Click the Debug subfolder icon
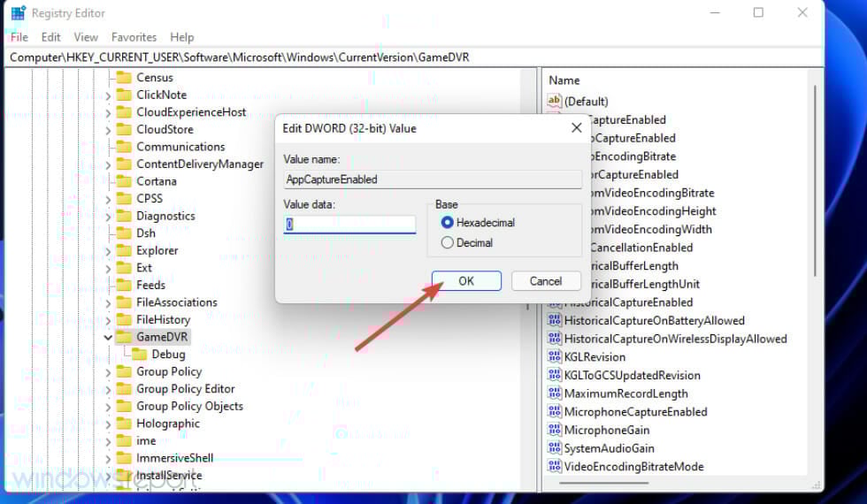The height and width of the screenshot is (504, 867). pyautogui.click(x=140, y=355)
